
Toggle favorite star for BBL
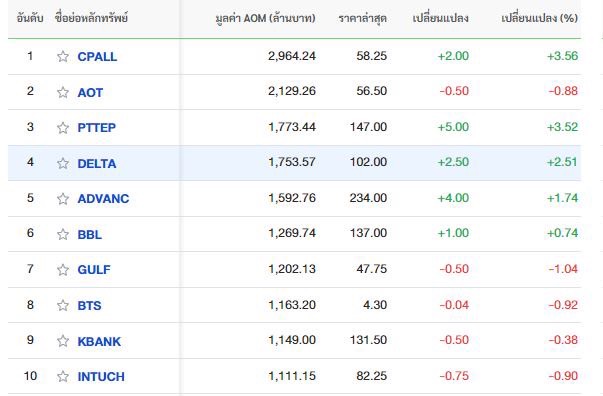pos(63,234)
